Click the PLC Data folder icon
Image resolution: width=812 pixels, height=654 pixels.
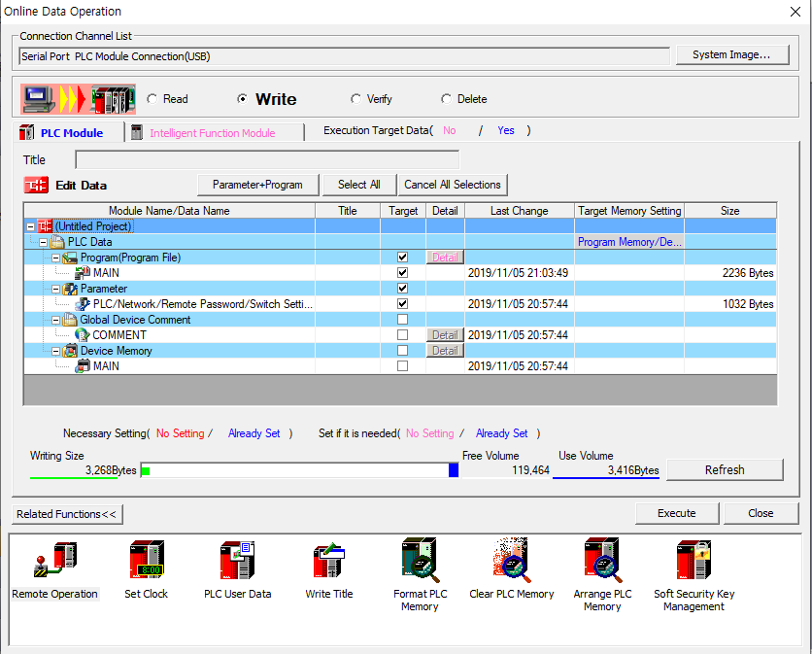tap(57, 242)
